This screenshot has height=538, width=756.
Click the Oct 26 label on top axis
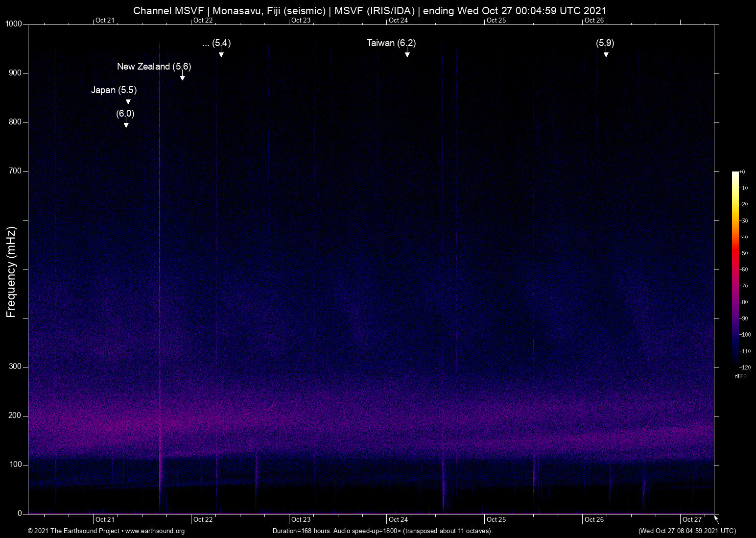pyautogui.click(x=594, y=20)
